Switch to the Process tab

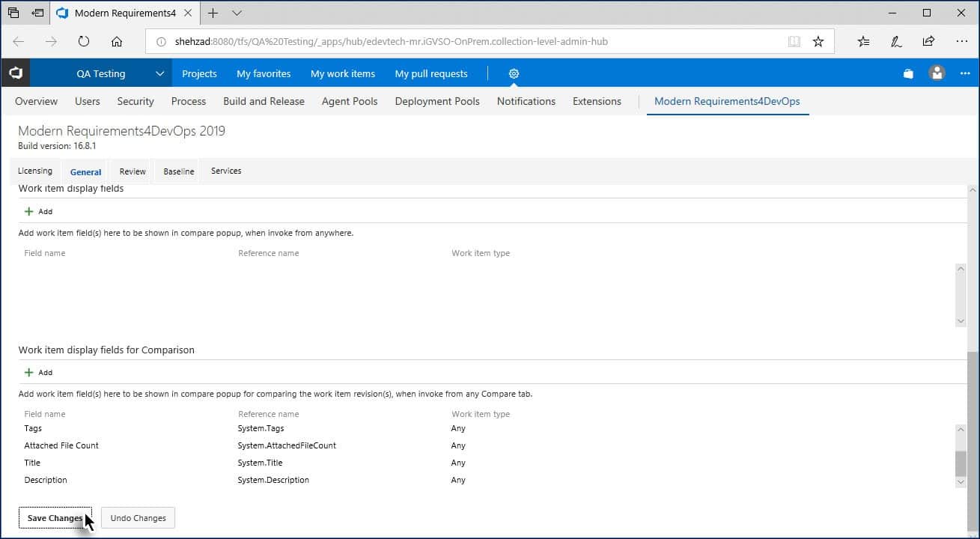(x=189, y=101)
